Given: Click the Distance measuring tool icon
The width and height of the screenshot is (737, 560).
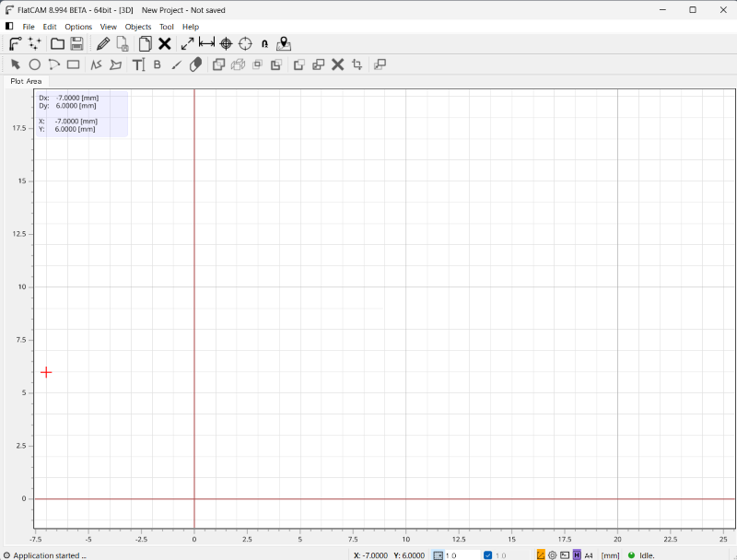Looking at the screenshot, I should point(206,43).
